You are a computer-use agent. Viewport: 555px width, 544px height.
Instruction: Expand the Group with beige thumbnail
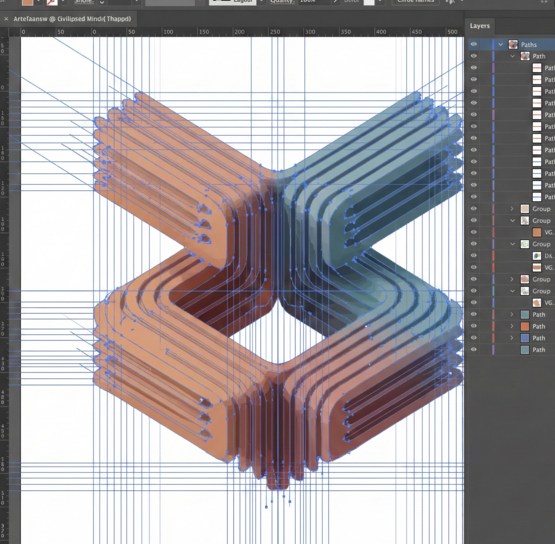(511, 208)
